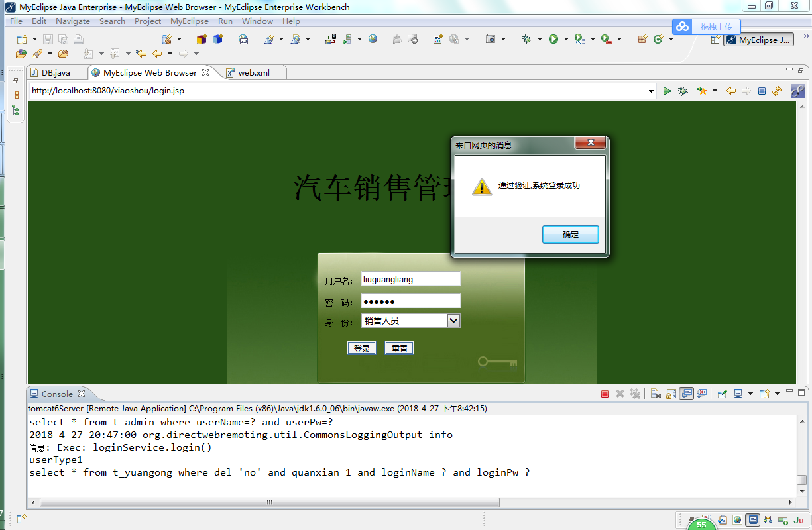Open the Tasks checklist icon in status bar

pyautogui.click(x=723, y=521)
